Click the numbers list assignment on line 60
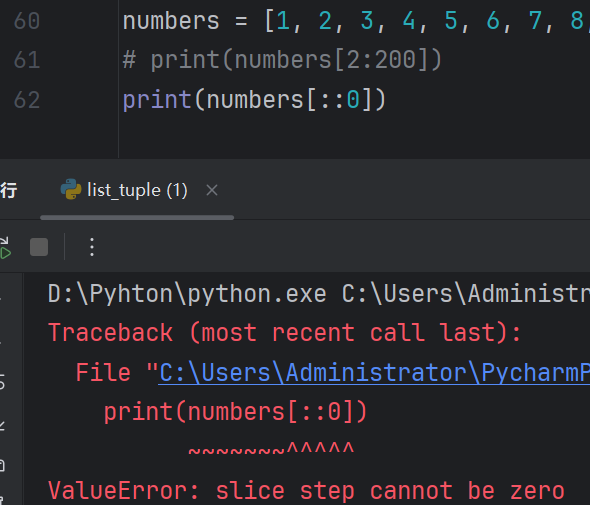The width and height of the screenshot is (590, 505). [x=356, y=21]
